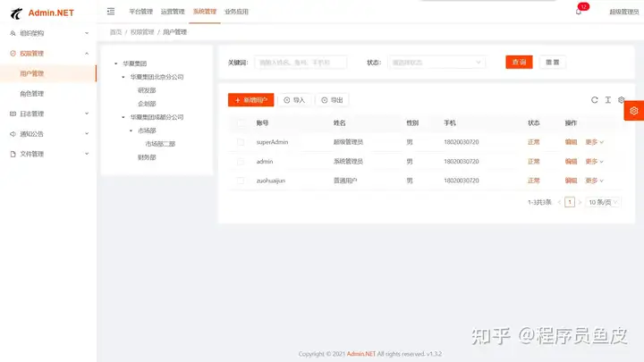This screenshot has height=362, width=644.
Task: Select the 财务部 tree node
Action: pyautogui.click(x=147, y=157)
